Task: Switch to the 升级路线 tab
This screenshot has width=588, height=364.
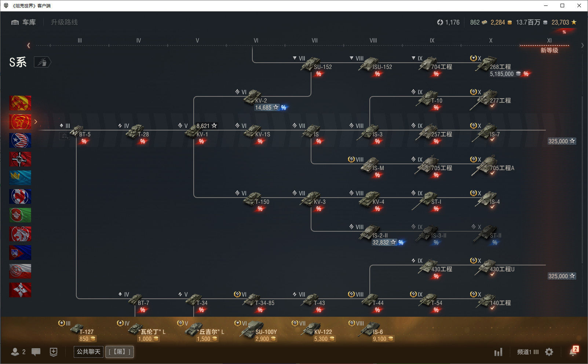Action: pos(64,22)
